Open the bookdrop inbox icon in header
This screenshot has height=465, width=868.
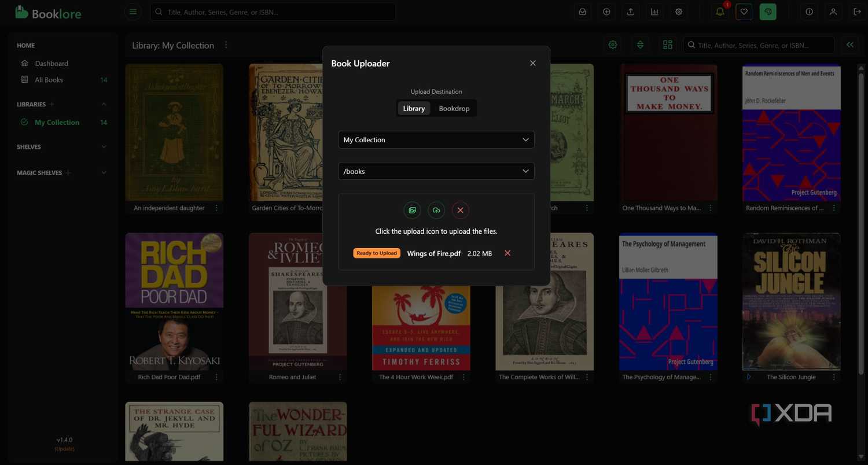click(583, 12)
